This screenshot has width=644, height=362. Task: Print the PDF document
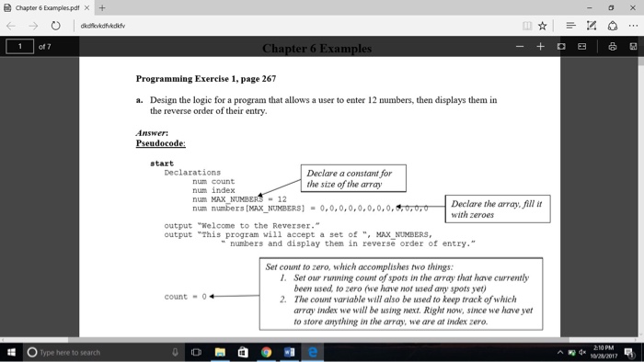[613, 46]
